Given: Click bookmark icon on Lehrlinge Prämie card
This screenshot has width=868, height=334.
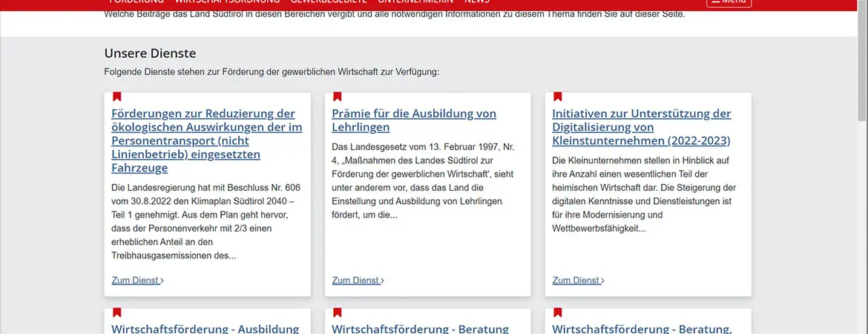Looking at the screenshot, I should click(337, 96).
